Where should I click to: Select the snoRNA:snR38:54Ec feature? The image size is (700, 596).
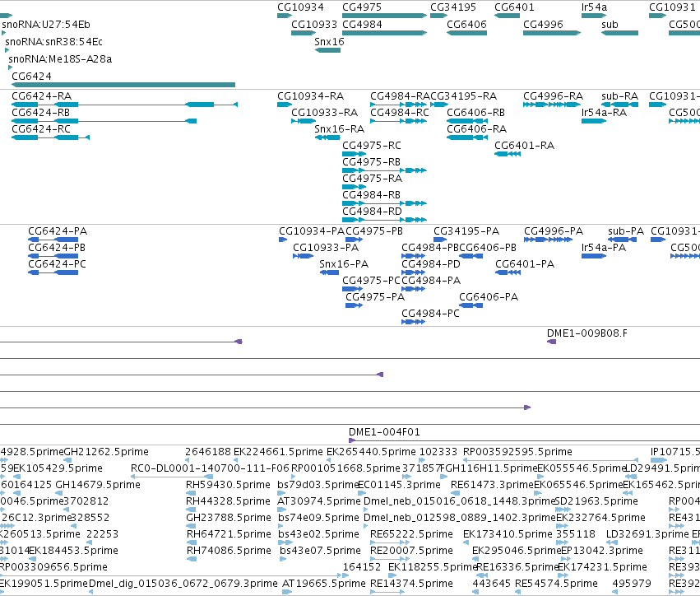point(7,50)
